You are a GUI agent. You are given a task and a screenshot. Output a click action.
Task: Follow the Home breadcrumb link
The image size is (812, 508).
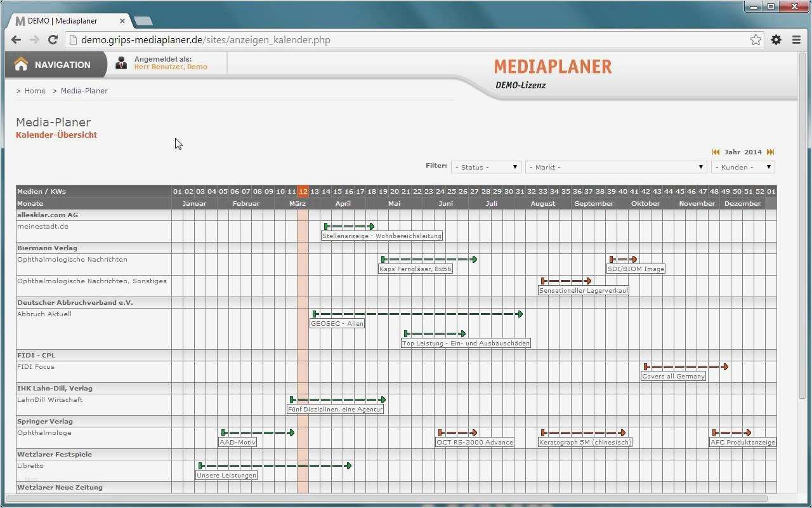[35, 91]
